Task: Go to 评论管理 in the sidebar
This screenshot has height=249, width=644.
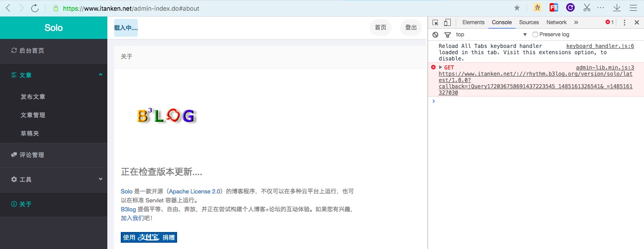Action: pyautogui.click(x=54, y=155)
